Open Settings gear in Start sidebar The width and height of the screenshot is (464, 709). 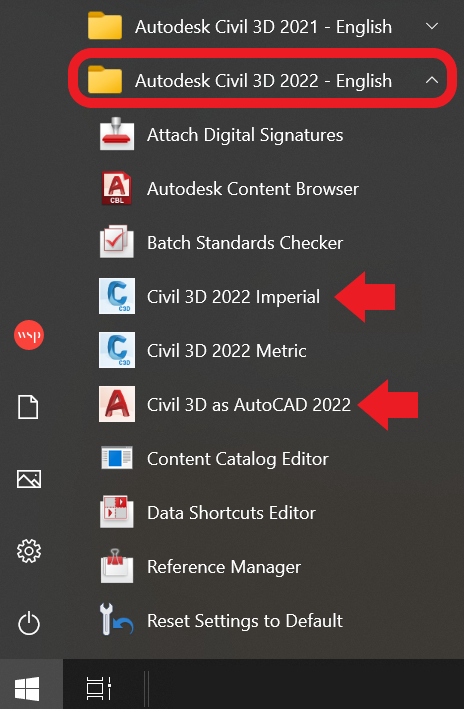[x=29, y=551]
